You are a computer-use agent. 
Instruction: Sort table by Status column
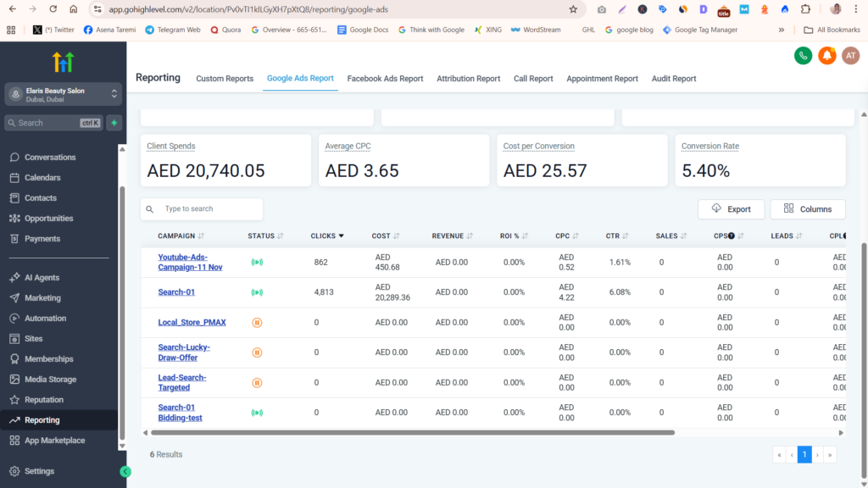coord(265,236)
